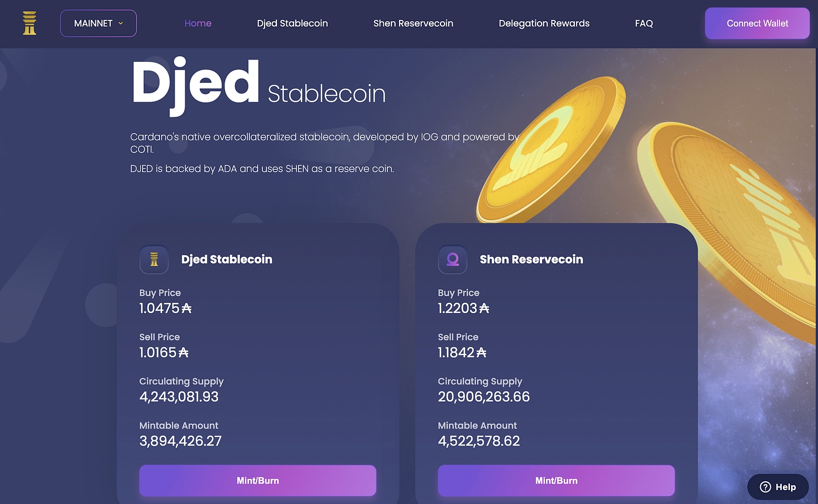
Task: Click the ADA symbol beside Djed sell price
Action: click(x=183, y=353)
